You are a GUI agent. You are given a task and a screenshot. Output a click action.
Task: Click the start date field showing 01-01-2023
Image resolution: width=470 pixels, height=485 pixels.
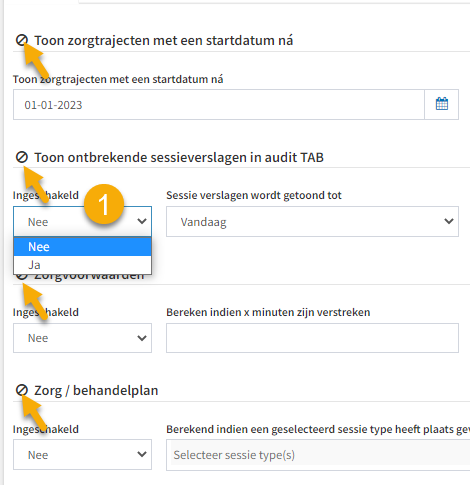(x=219, y=104)
